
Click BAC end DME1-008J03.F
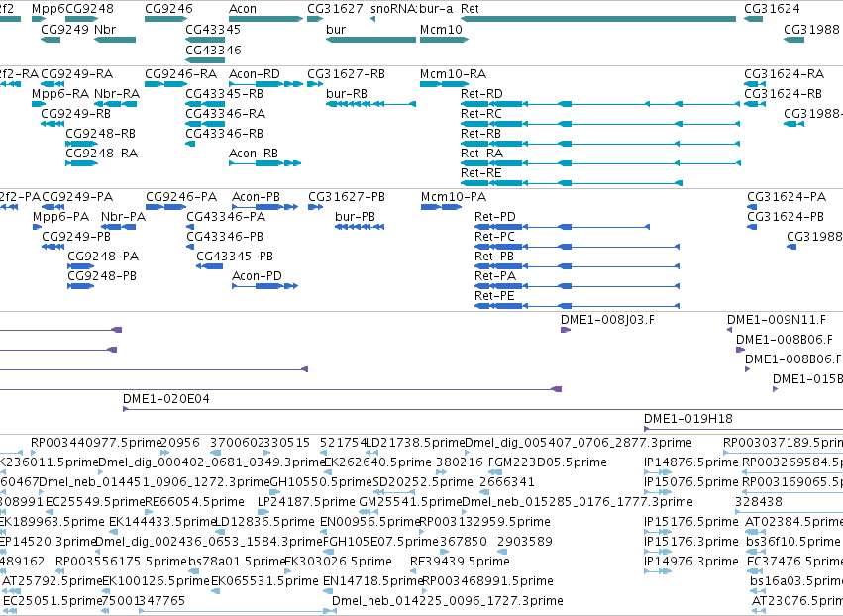click(566, 330)
